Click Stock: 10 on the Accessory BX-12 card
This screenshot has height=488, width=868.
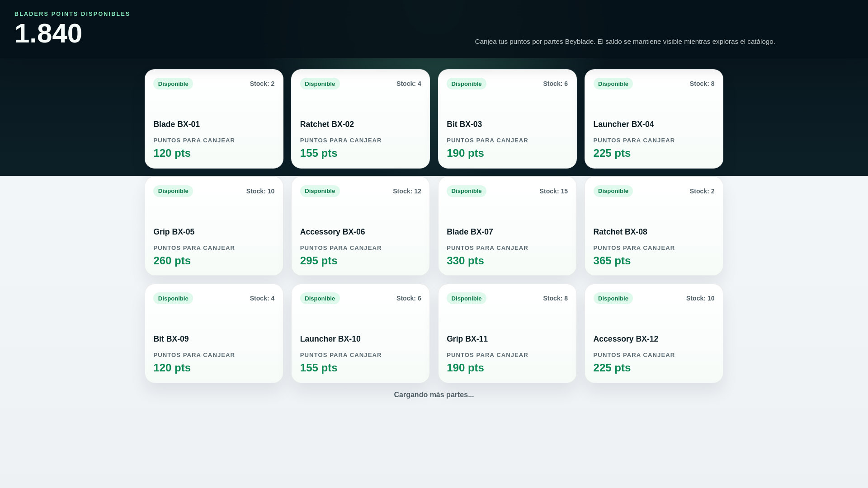tap(700, 298)
